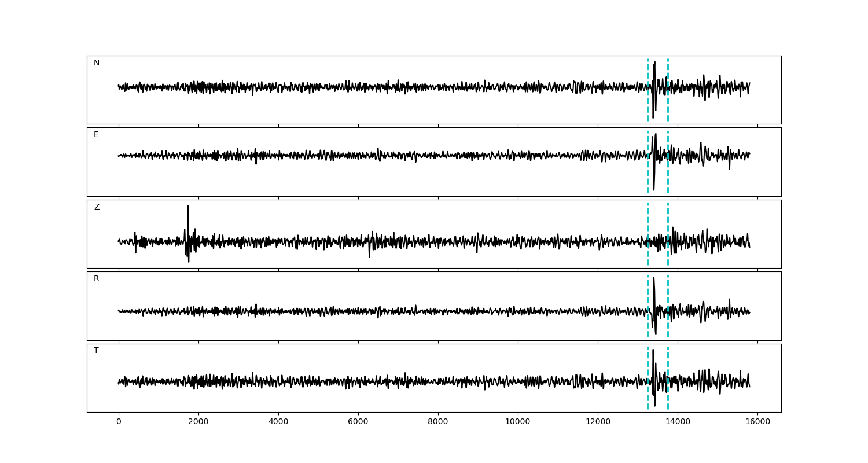This screenshot has height=463, width=868.
Task: Click the x-axis tick label 2000
Action: pyautogui.click(x=198, y=422)
